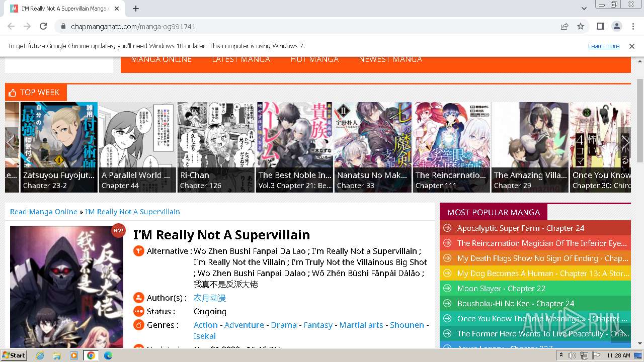Click I'M Really Not A Supervillain breadcrumb

(x=132, y=212)
